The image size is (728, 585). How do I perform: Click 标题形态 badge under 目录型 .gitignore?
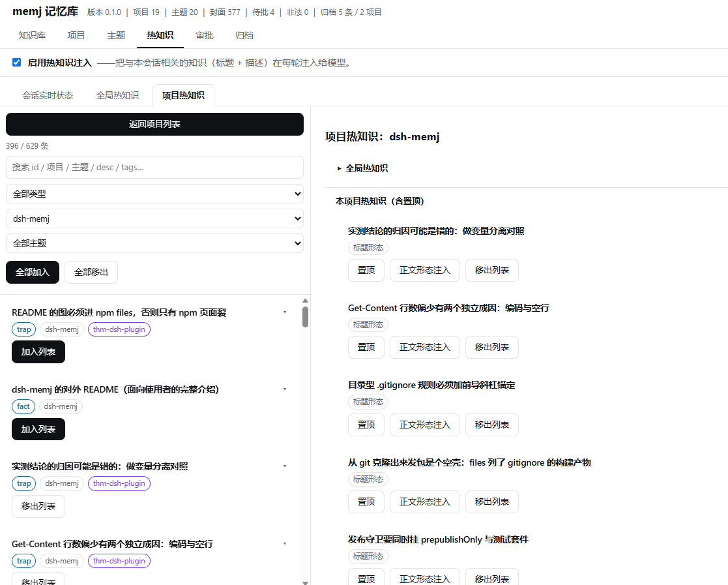pos(368,402)
